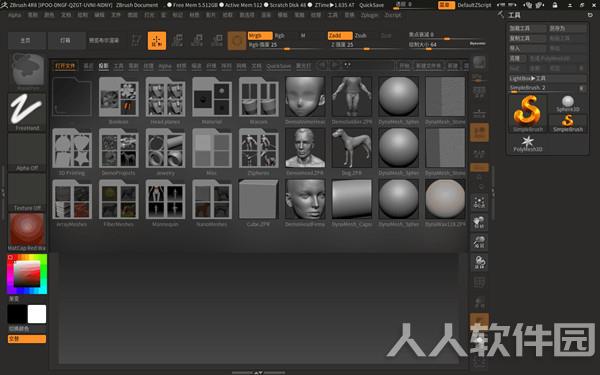
Task: Select the PolyMesh3D star tool
Action: pos(528,143)
